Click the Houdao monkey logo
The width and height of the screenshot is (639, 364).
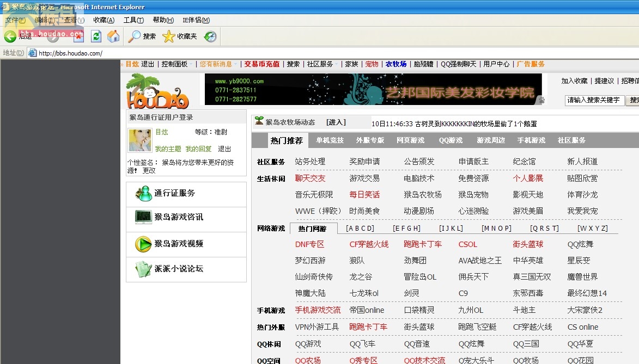pyautogui.click(x=157, y=91)
